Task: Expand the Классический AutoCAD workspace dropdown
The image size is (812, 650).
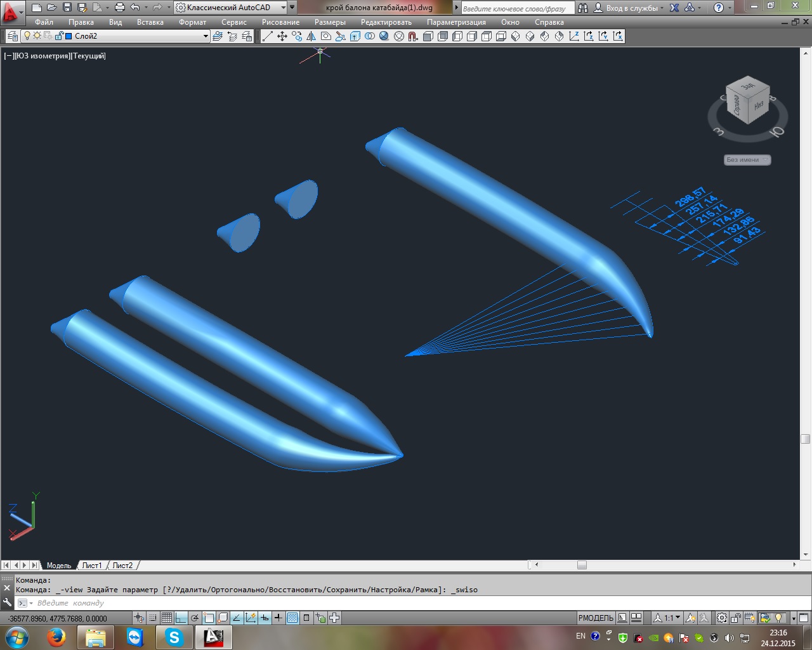Action: (235, 8)
